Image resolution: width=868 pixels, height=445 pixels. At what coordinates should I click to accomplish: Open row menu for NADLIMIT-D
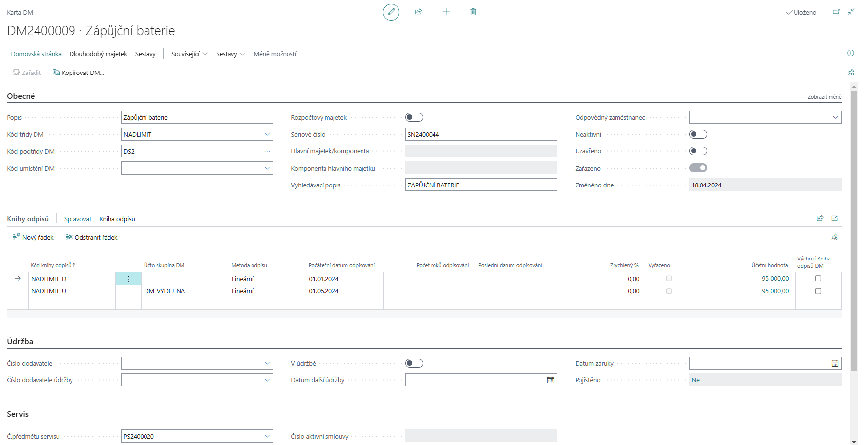[128, 279]
